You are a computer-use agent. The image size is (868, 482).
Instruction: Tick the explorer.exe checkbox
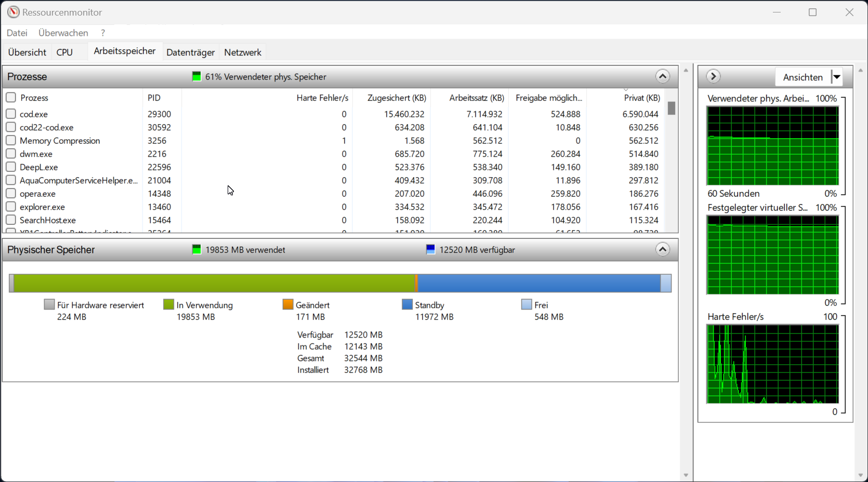tap(11, 206)
